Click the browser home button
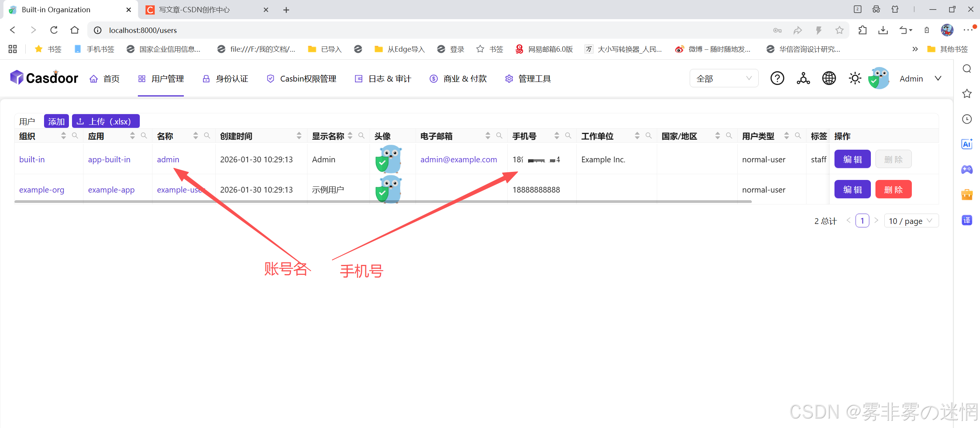980x428 pixels. point(75,30)
